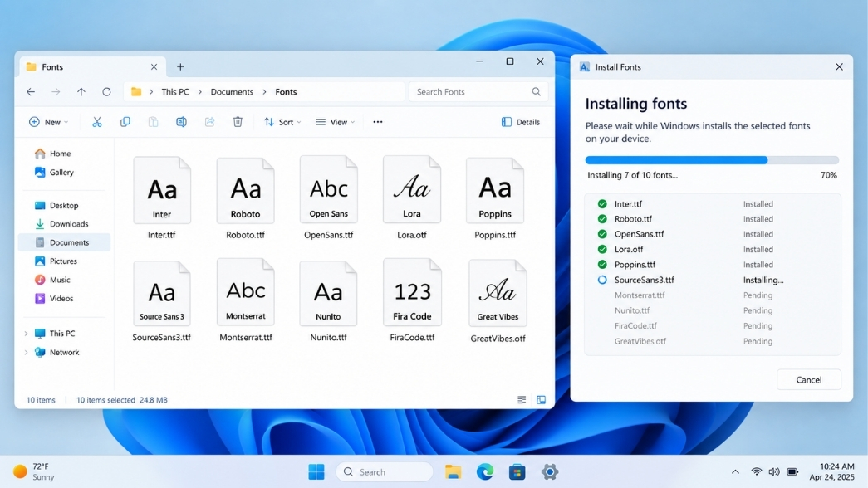The height and width of the screenshot is (488, 868).
Task: Add a new tab with plus button
Action: [180, 67]
